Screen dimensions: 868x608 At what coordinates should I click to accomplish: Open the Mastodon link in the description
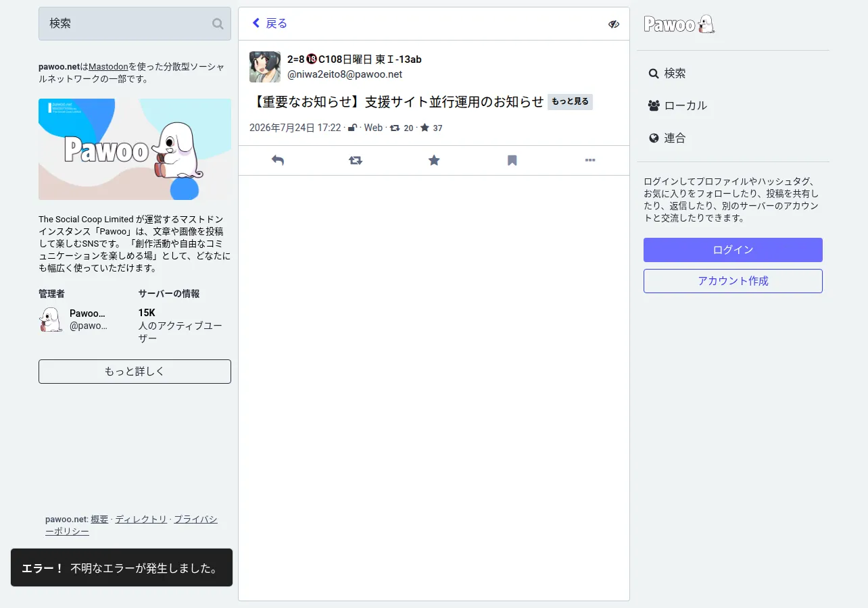pos(108,67)
